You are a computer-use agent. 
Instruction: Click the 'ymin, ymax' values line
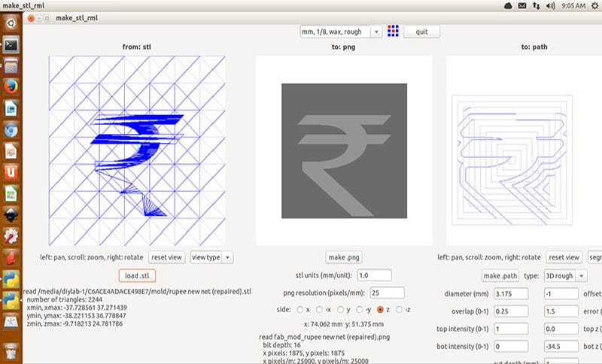(77, 316)
